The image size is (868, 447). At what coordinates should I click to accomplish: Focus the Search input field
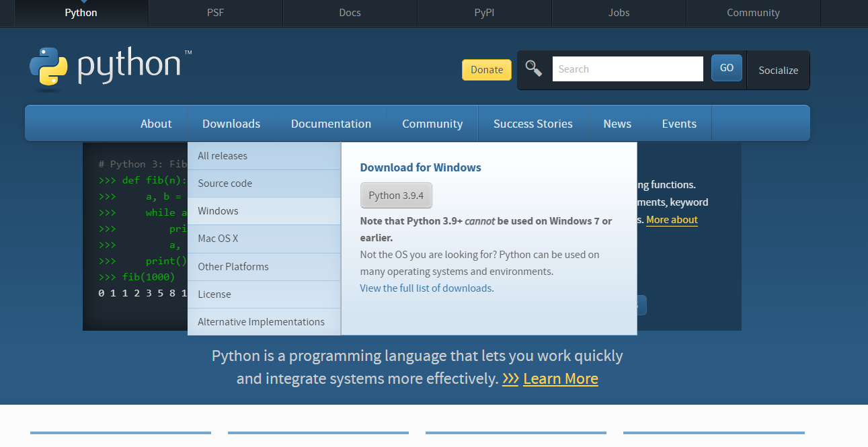[x=628, y=69]
